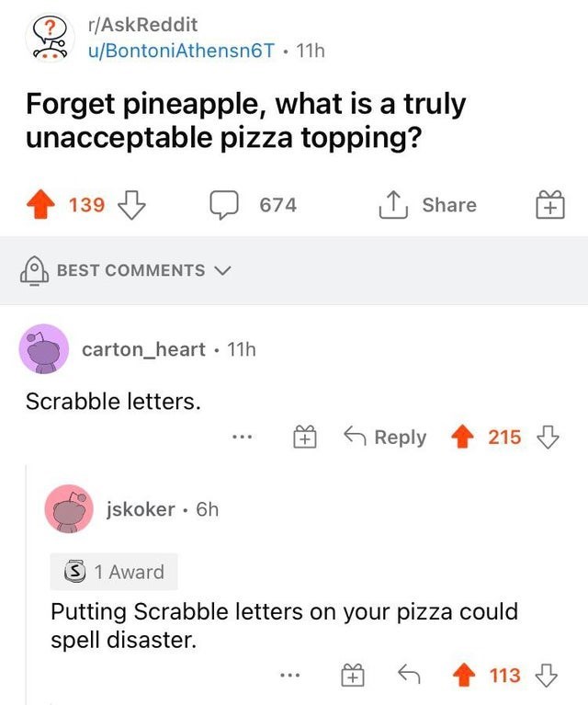Open the post's comment bubble icon

224,205
